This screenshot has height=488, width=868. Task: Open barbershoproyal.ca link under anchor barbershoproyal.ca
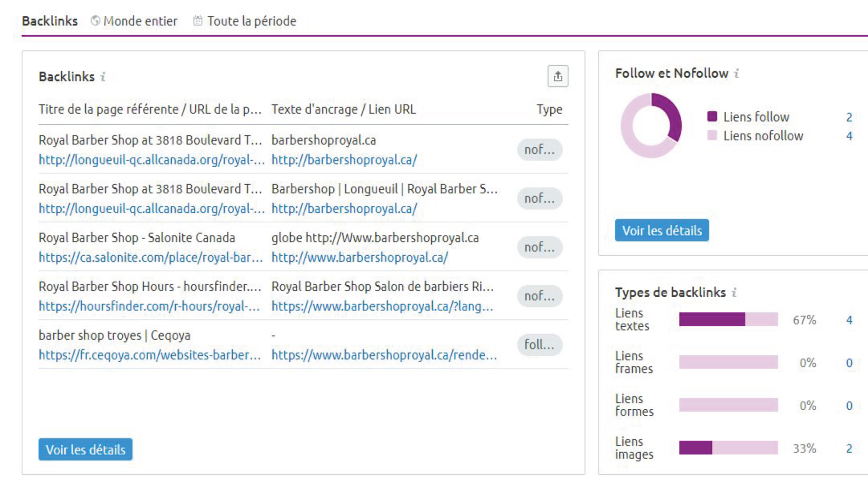pyautogui.click(x=344, y=160)
